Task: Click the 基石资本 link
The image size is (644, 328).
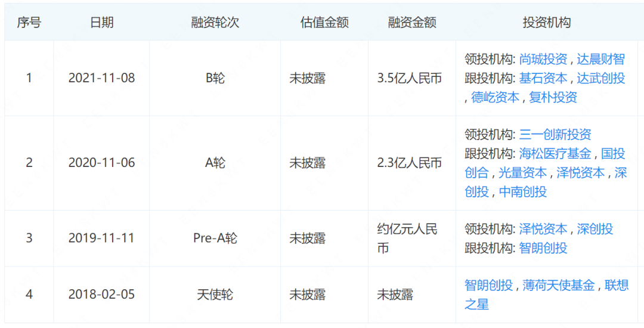Action: 543,78
